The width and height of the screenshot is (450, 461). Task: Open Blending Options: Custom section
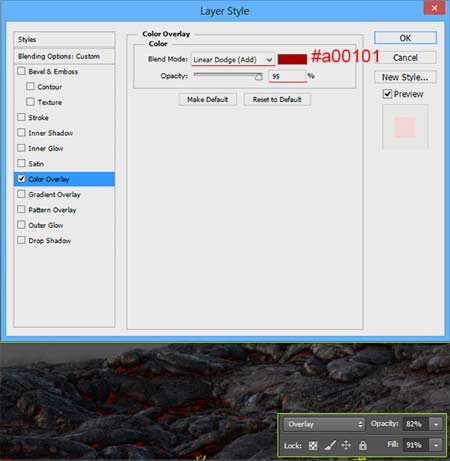[64, 56]
